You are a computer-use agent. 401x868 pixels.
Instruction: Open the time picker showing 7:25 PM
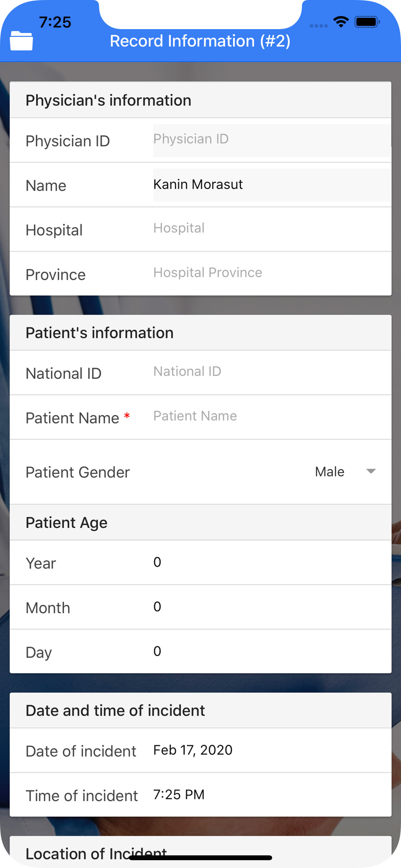[179, 795]
